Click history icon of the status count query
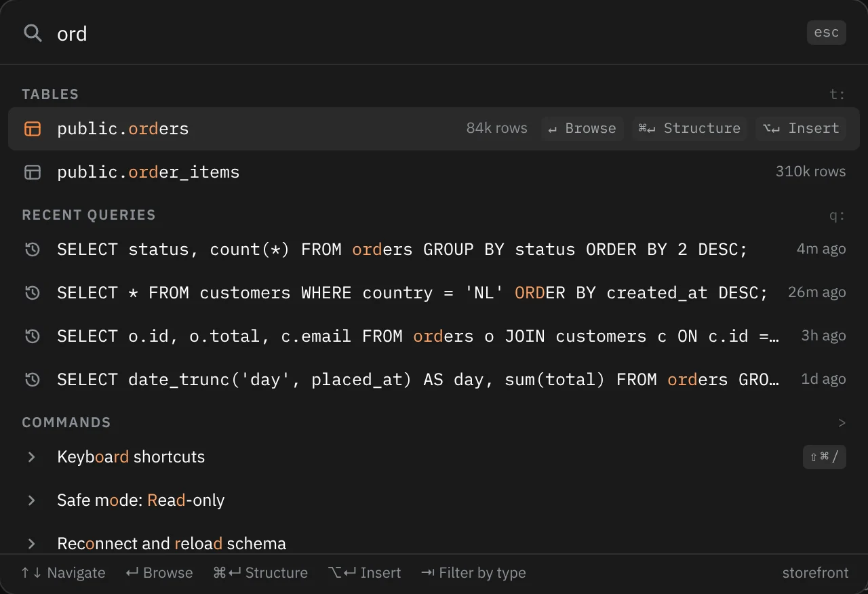Image resolution: width=868 pixels, height=594 pixels. (33, 250)
